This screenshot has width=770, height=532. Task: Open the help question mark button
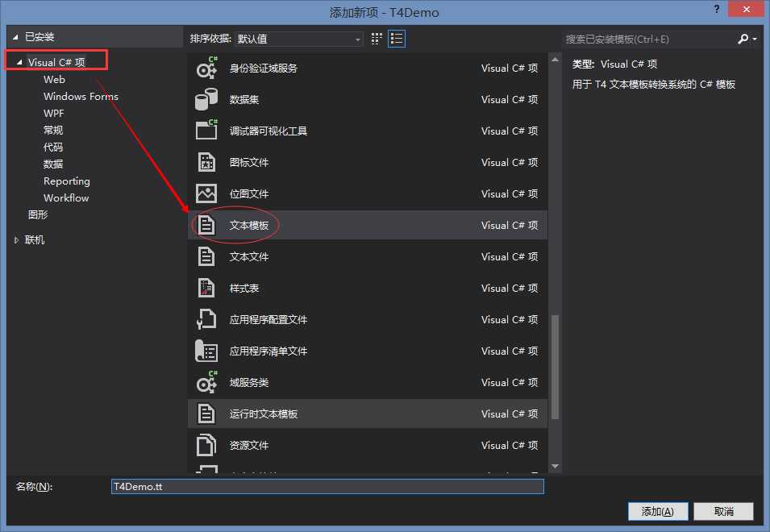pos(717,9)
